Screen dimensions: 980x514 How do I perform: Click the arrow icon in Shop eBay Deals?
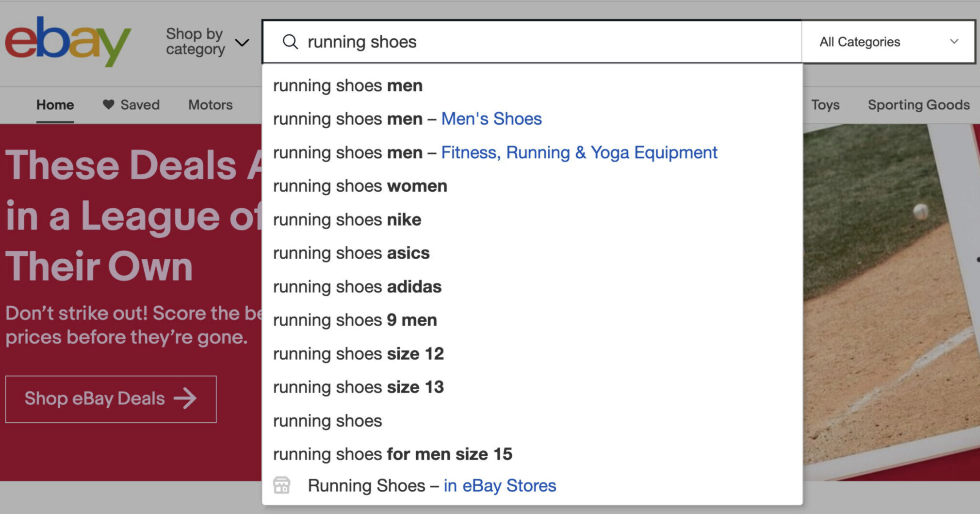(185, 399)
